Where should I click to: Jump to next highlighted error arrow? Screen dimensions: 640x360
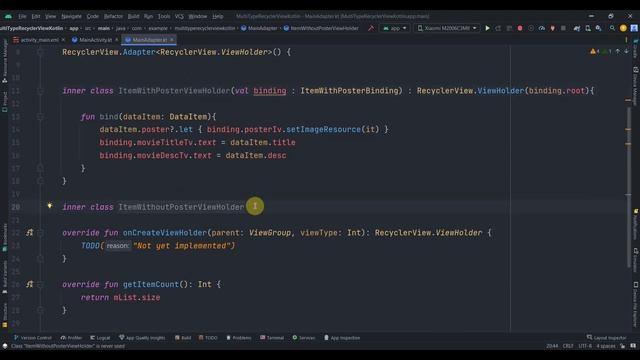point(626,51)
